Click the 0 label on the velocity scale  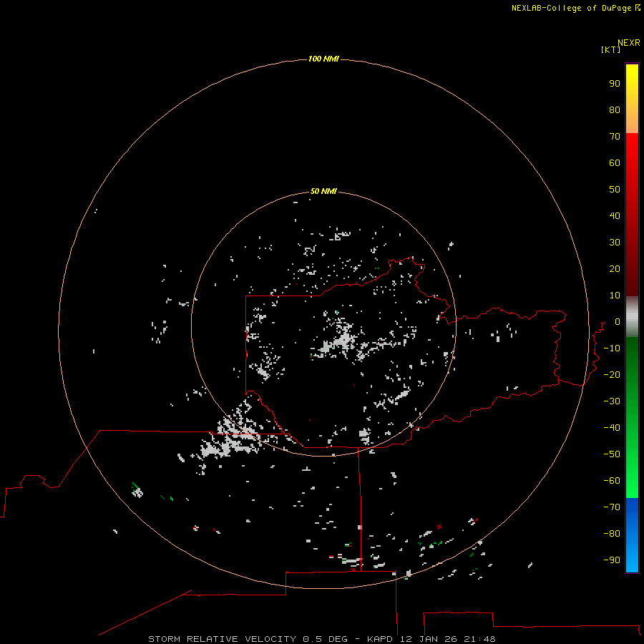click(618, 321)
